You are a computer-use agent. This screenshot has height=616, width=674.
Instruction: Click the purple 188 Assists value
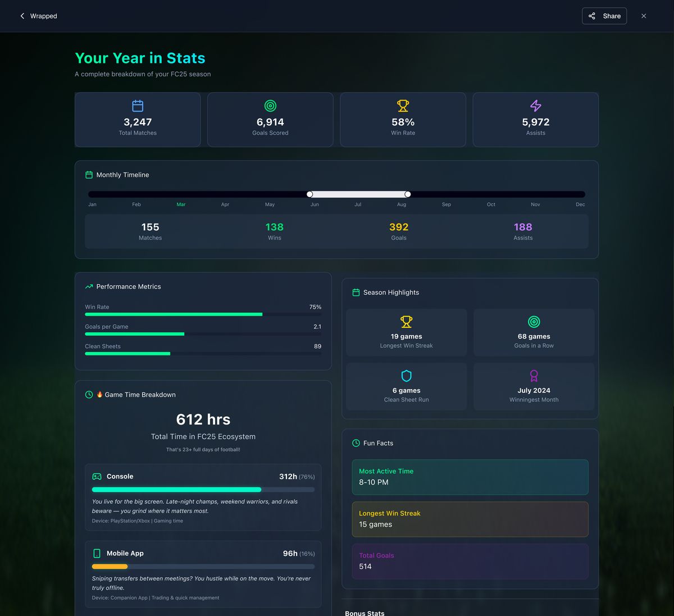[x=523, y=227]
